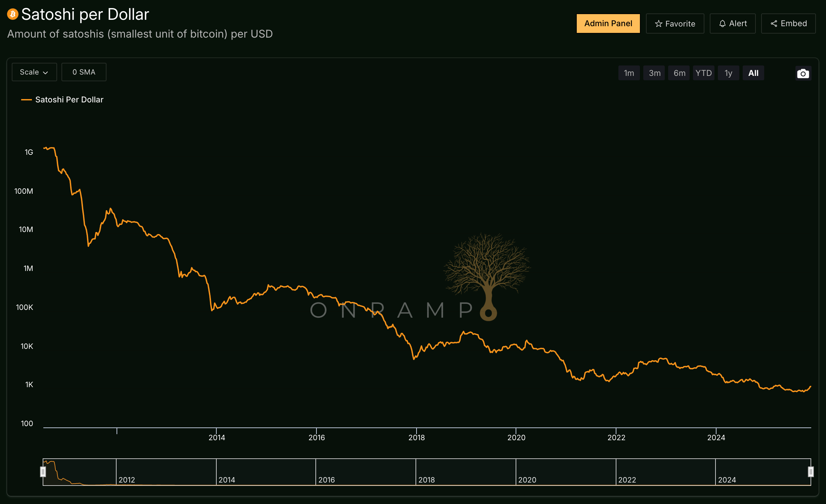Open the Admin Panel
Screen dimensions: 826x504
point(608,24)
